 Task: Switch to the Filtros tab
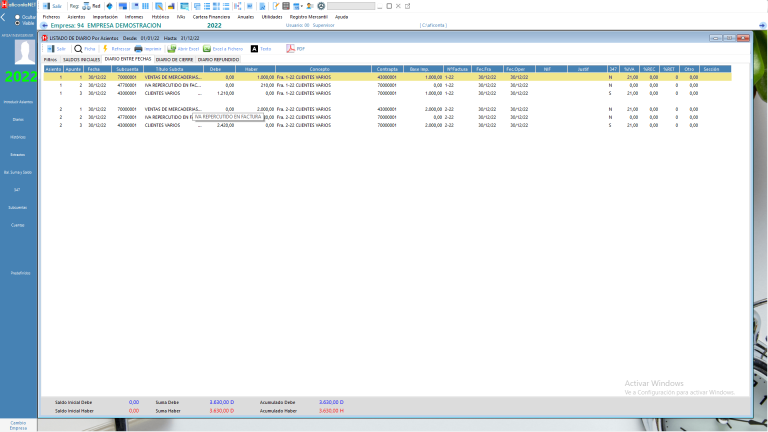50,59
